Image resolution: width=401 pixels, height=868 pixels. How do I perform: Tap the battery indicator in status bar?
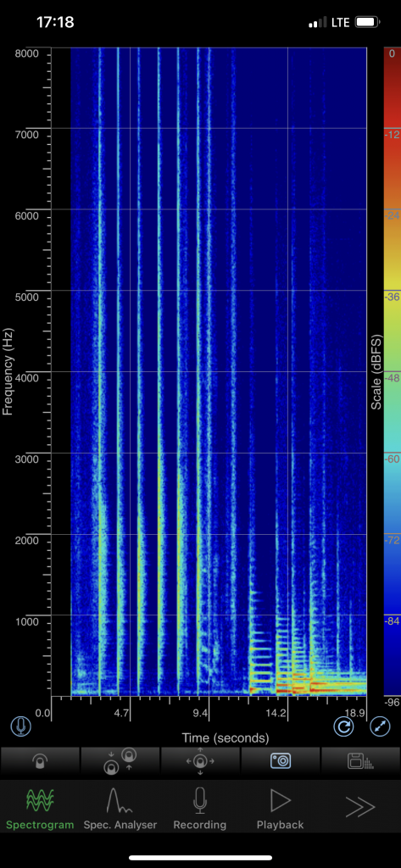point(367,23)
